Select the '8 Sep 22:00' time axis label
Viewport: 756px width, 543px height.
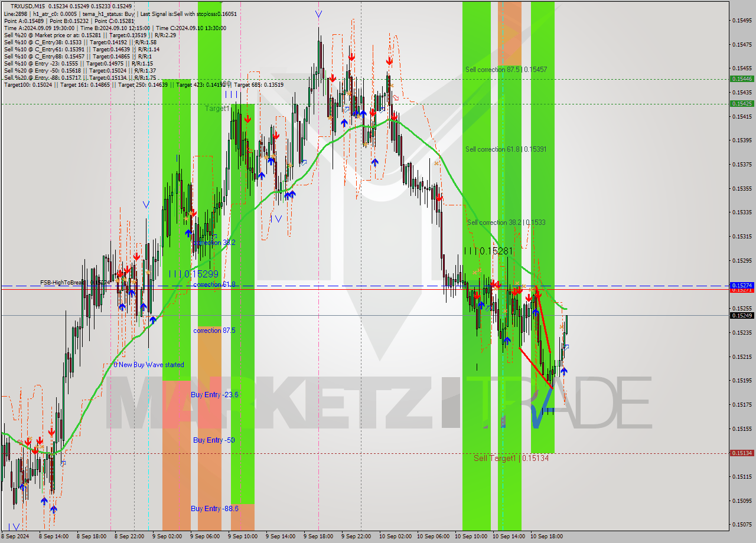coord(129,537)
